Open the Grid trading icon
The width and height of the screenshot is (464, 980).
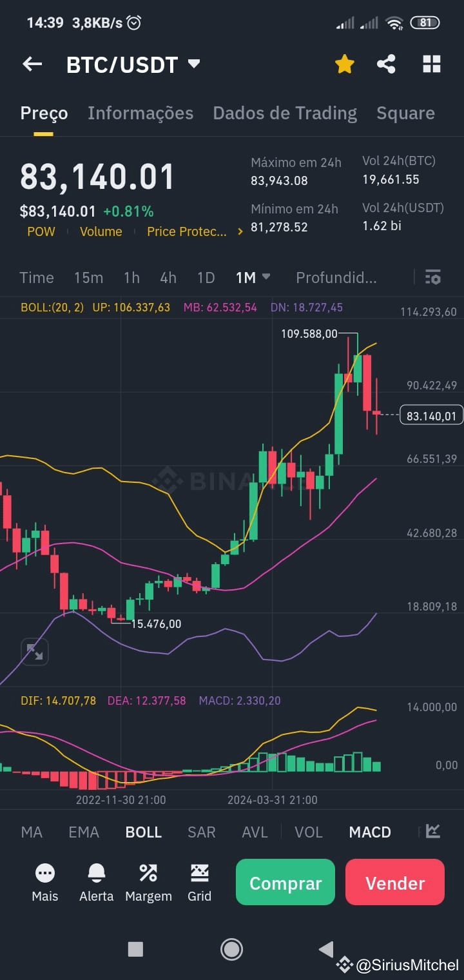200,873
